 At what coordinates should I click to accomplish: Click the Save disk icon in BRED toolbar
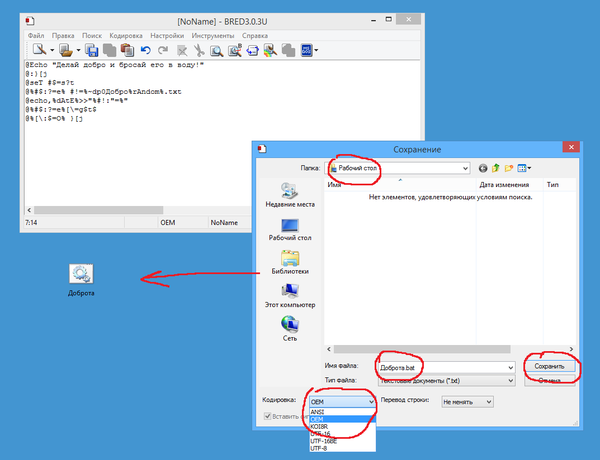point(91,49)
